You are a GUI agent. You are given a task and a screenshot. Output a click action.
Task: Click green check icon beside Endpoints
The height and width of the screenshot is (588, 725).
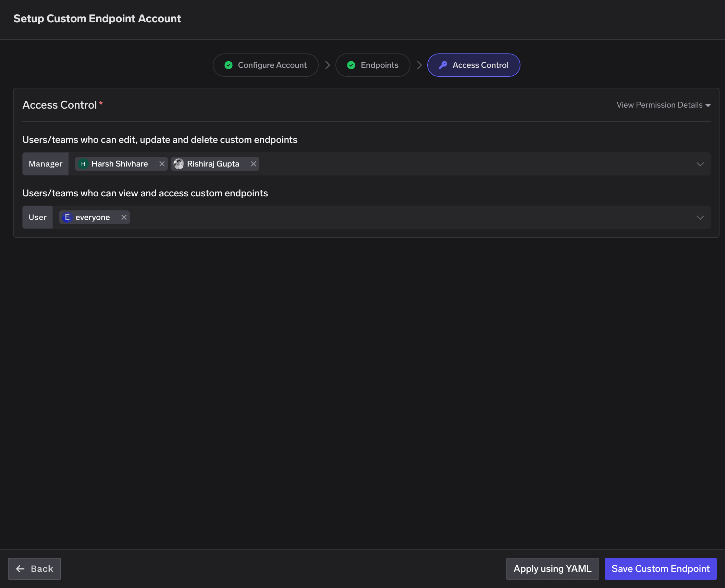point(351,65)
